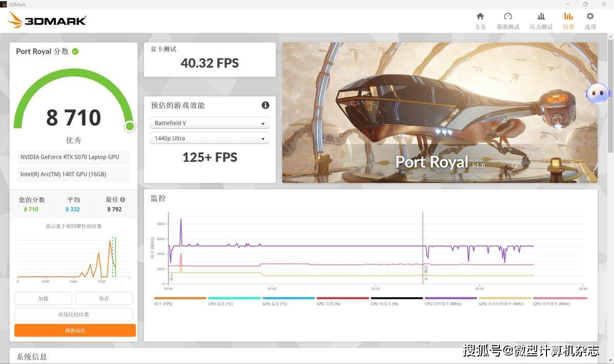Click the floating robot assistant icon
Viewport: 614px width, 364px height.
[597, 94]
